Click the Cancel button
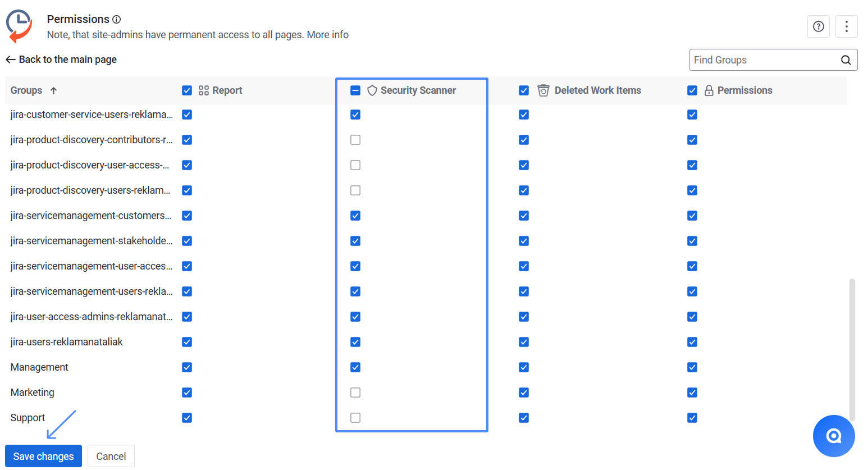 (111, 456)
